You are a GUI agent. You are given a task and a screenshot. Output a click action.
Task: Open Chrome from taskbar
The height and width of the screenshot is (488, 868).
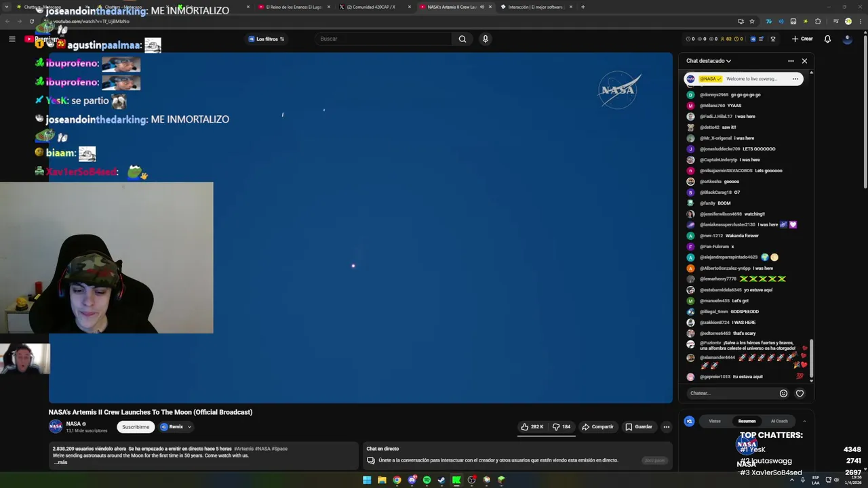pos(397,480)
